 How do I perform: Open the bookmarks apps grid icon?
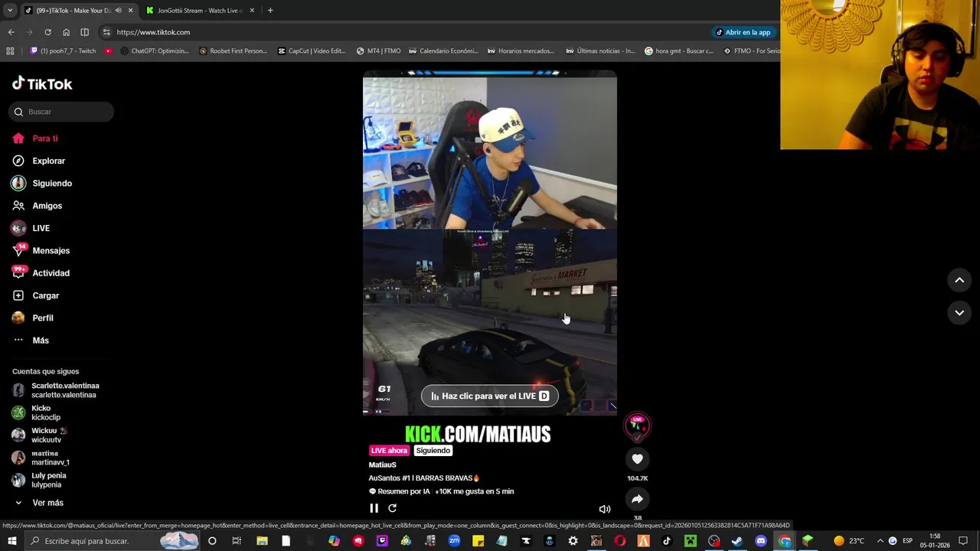(x=10, y=51)
